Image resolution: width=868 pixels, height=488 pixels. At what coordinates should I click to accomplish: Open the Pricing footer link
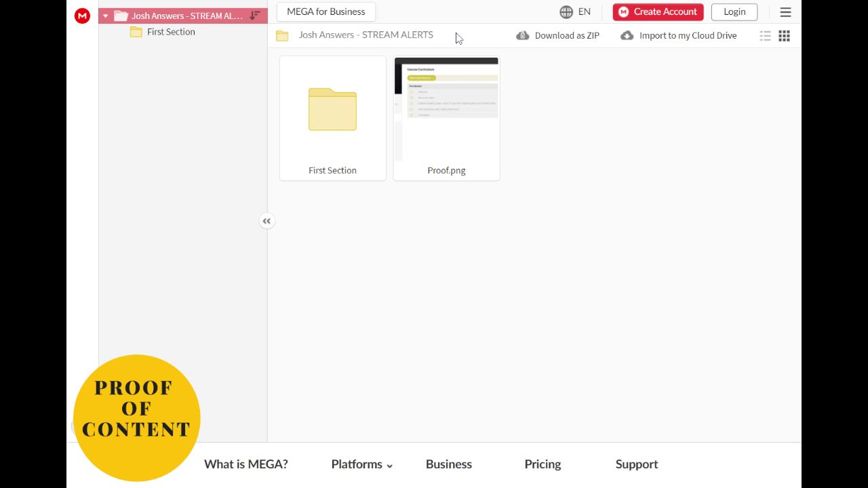(x=542, y=464)
